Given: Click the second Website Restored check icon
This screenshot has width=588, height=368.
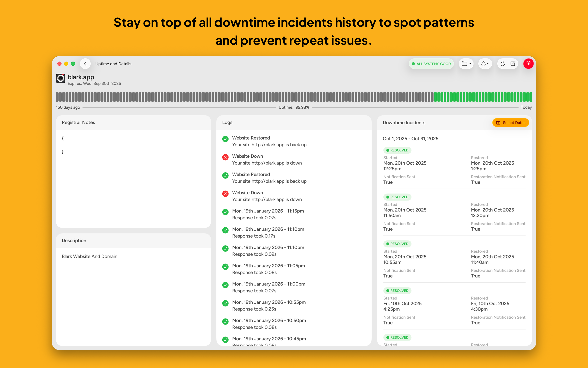Looking at the screenshot, I should coord(225,175).
